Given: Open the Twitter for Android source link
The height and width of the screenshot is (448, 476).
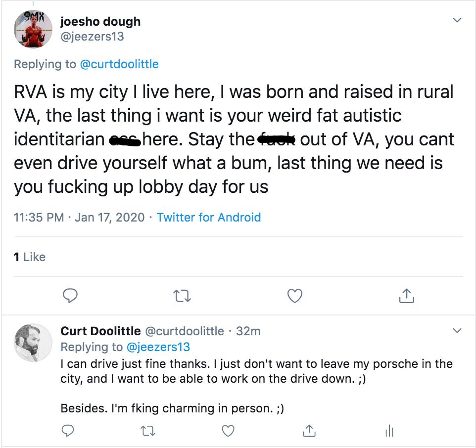Looking at the screenshot, I should pos(208,217).
